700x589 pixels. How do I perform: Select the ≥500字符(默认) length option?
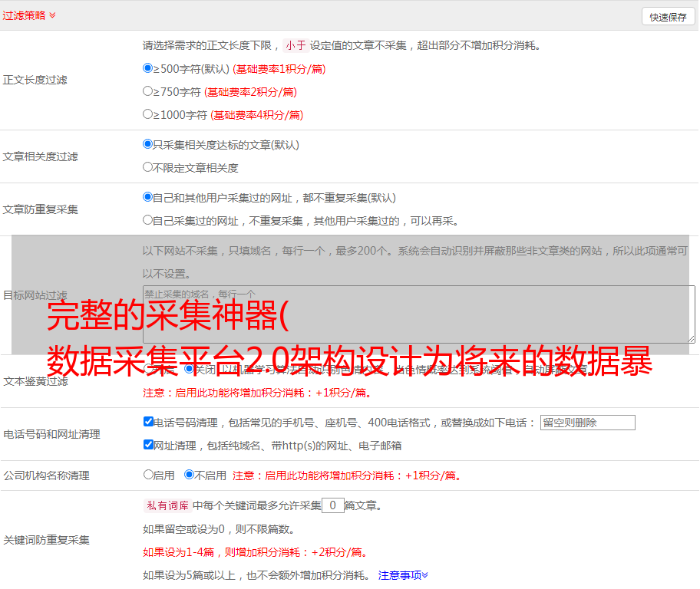coord(148,68)
